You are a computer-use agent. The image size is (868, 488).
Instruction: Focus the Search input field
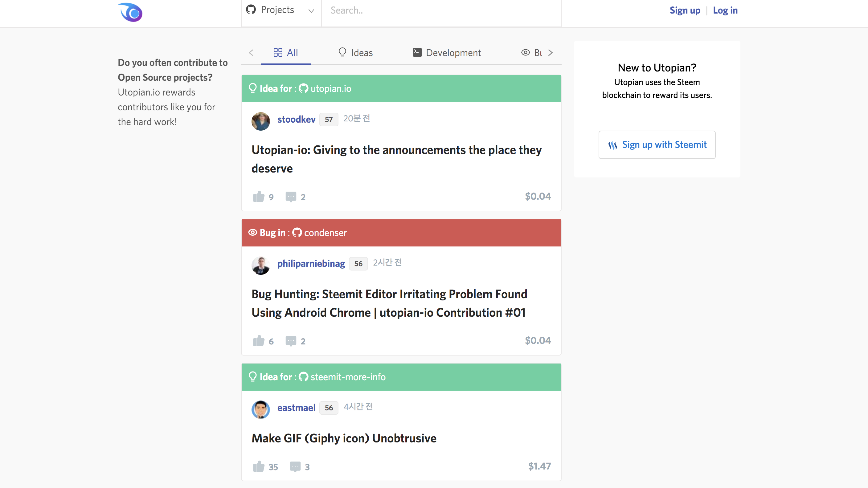click(441, 10)
